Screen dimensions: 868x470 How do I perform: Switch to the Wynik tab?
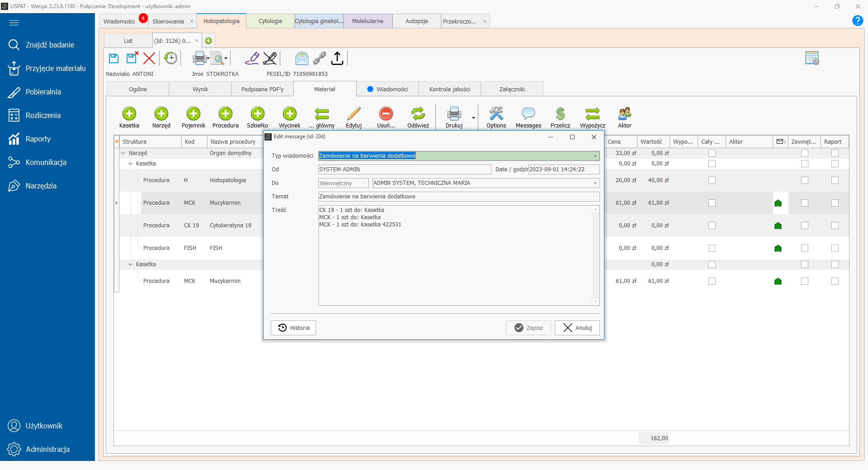(200, 89)
